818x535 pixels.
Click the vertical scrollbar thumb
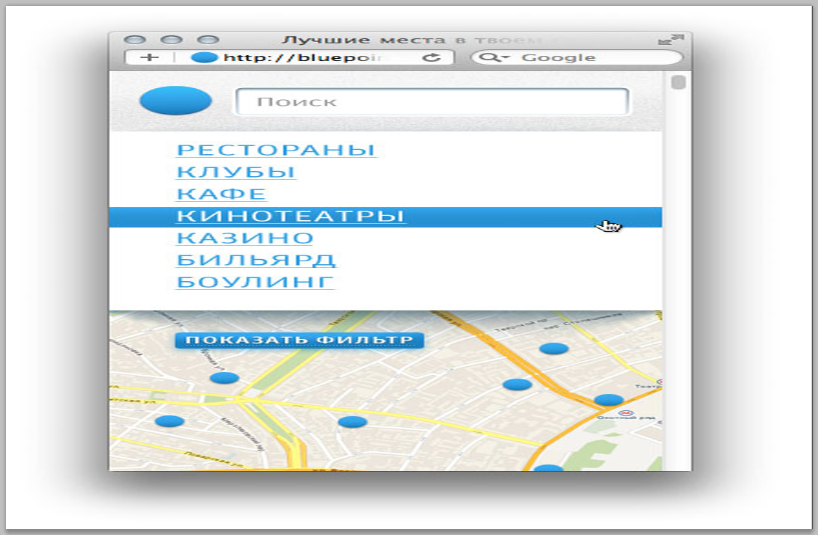click(678, 82)
